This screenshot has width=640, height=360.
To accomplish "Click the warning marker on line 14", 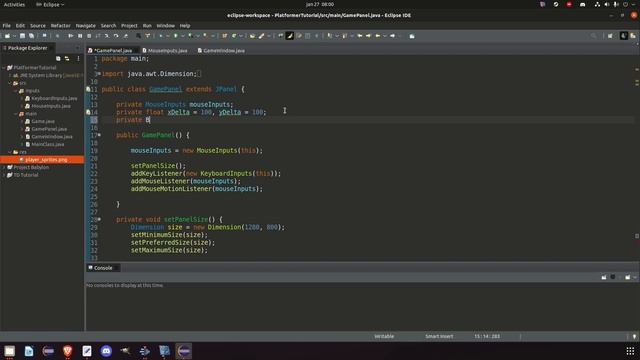I will tap(88, 112).
